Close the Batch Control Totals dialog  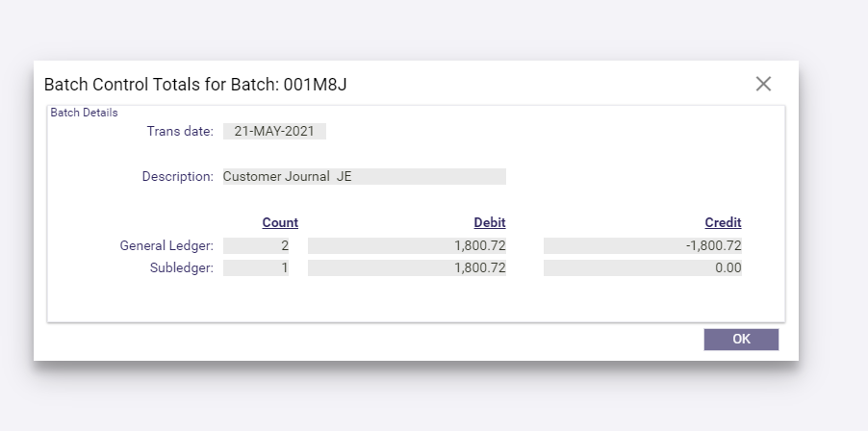[x=763, y=84]
